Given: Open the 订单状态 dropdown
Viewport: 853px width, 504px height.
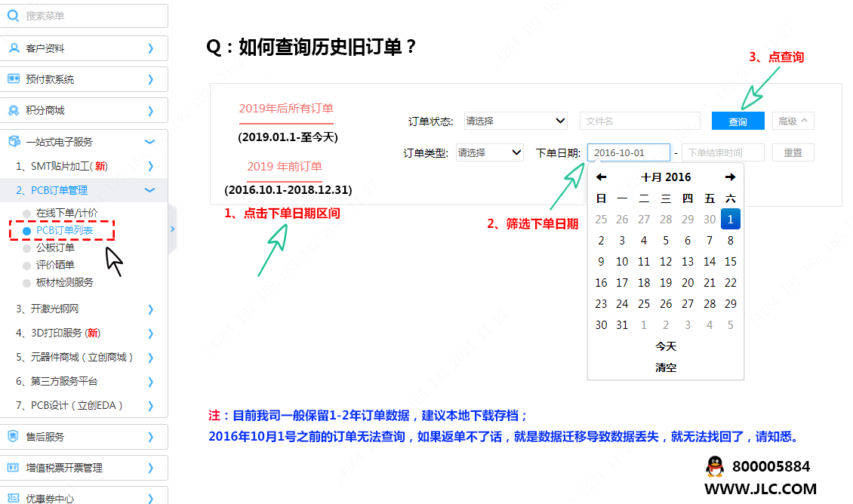Looking at the screenshot, I should point(515,121).
